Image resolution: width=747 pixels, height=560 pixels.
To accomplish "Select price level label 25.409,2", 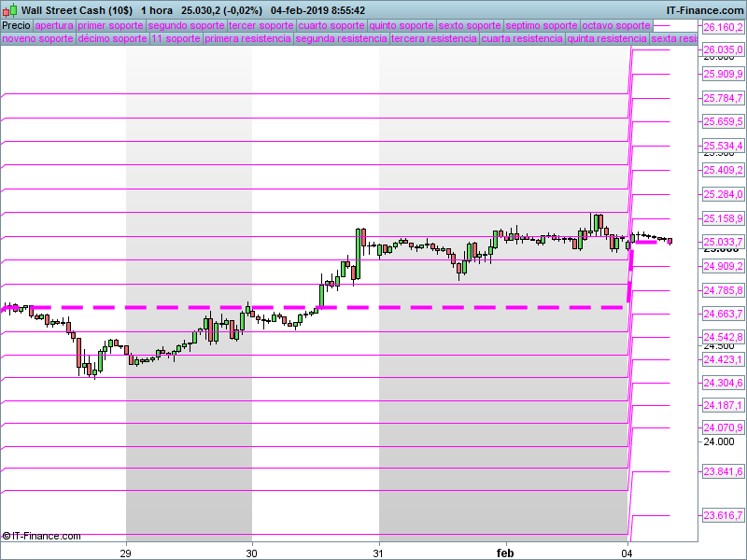I will (723, 170).
